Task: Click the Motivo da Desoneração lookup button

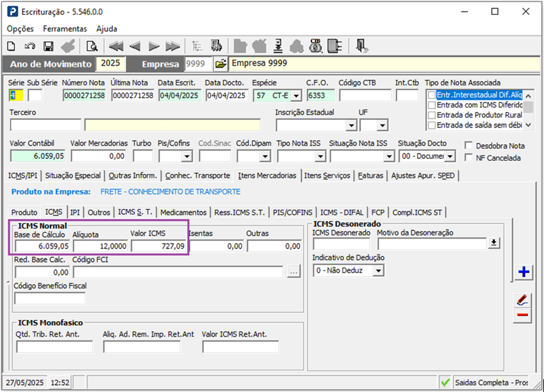Action: tap(494, 244)
